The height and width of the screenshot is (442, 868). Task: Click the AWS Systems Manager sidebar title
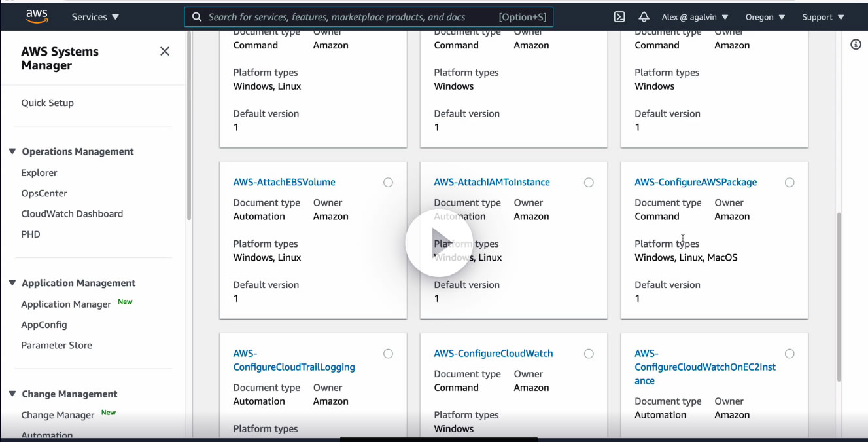click(x=60, y=58)
